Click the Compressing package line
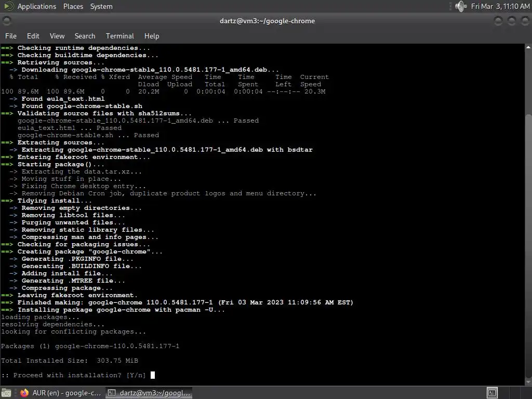Viewport: 532px width, 399px height. (61, 288)
